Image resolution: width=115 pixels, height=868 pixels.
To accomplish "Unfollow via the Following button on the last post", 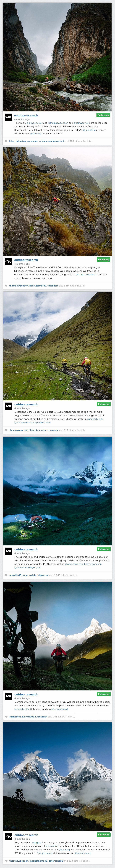I will click(x=104, y=835).
